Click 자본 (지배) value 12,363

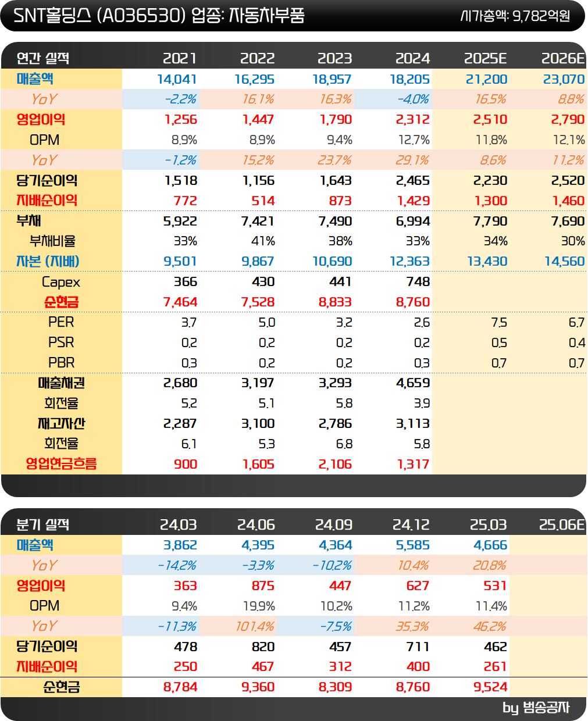pyautogui.click(x=410, y=262)
